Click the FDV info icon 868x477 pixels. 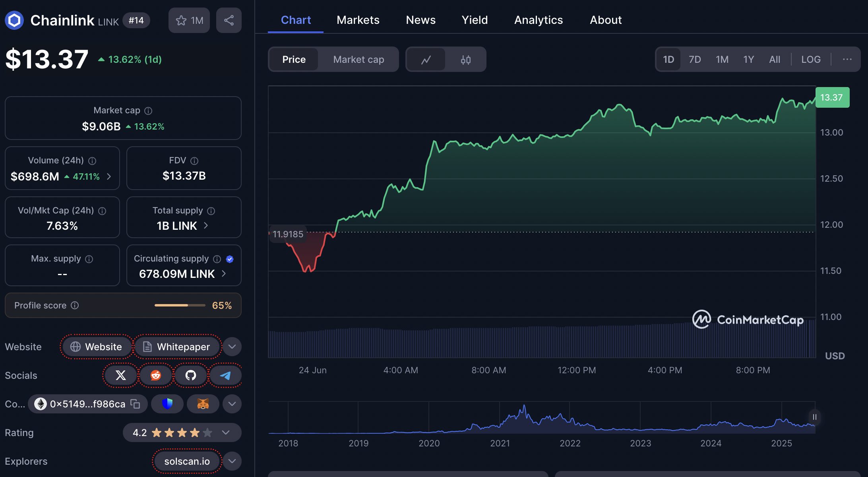[x=194, y=161]
